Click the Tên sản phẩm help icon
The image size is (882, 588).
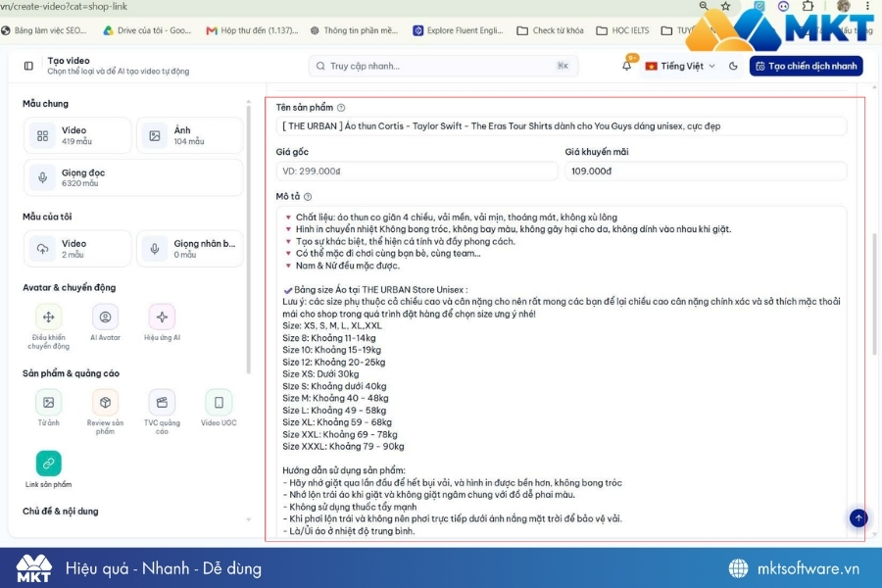[341, 108]
